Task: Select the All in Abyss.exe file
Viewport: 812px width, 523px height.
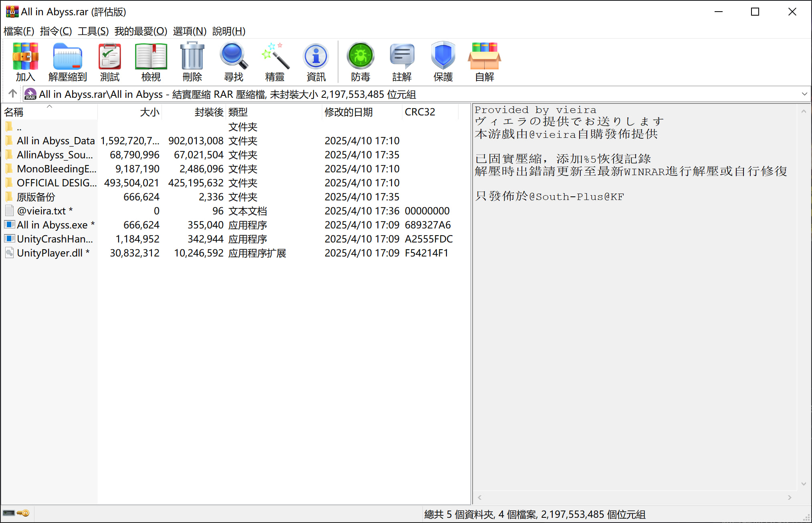Action: pos(52,225)
